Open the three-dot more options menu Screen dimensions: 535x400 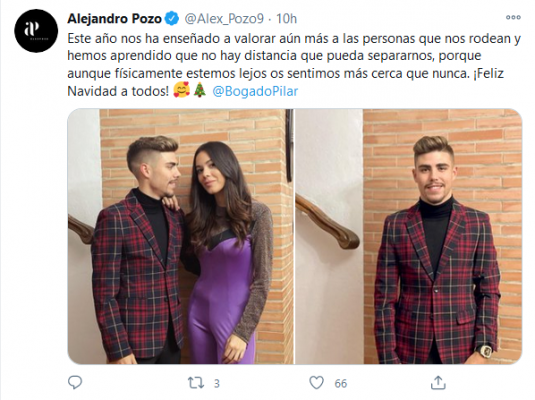coord(513,17)
